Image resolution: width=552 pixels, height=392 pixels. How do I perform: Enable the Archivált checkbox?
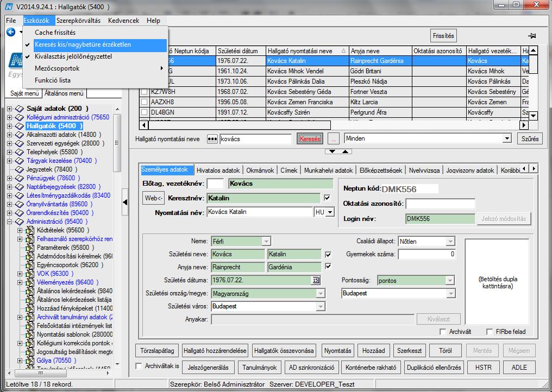tap(443, 332)
